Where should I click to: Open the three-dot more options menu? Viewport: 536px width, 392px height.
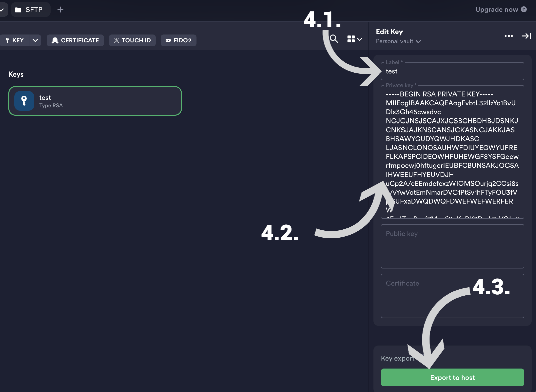point(508,36)
